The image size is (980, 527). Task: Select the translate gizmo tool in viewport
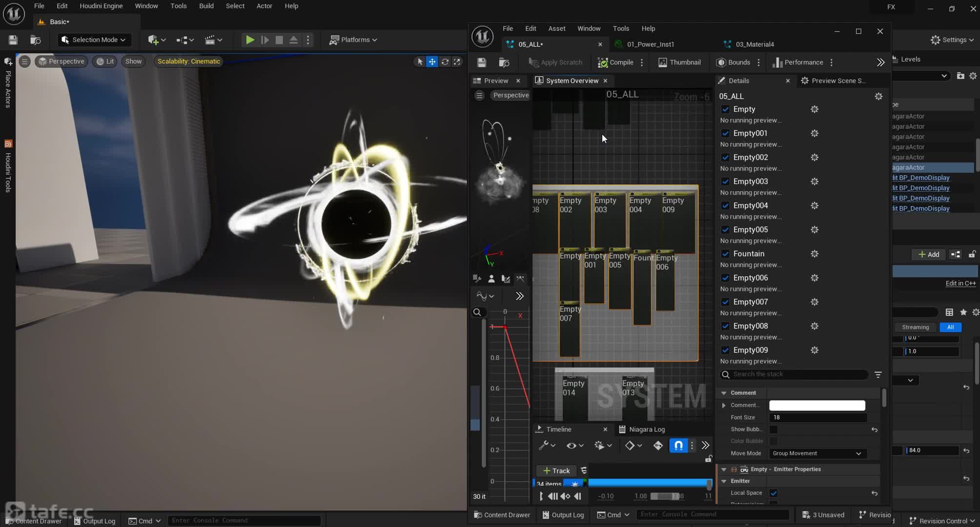[x=432, y=61]
